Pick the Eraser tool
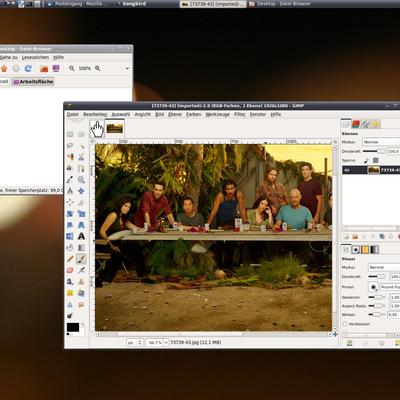This screenshot has width=400, height=400. [70, 270]
